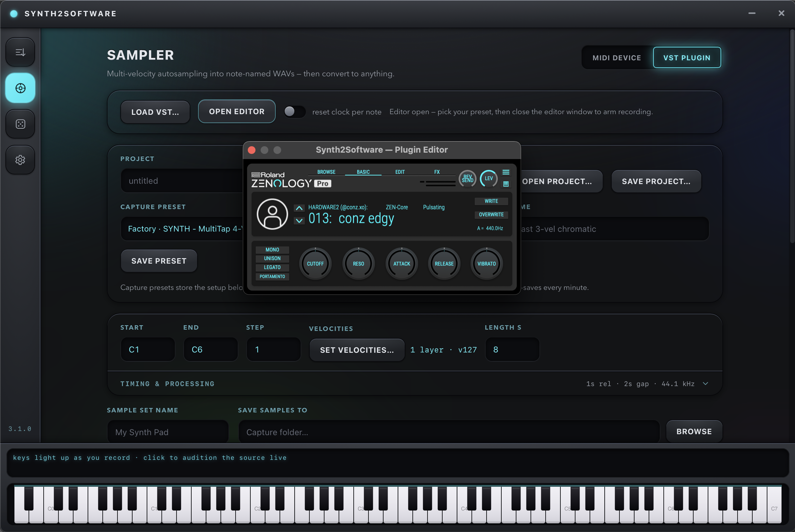This screenshot has width=795, height=532.
Task: Click the Sample Set Name field
Action: [168, 432]
